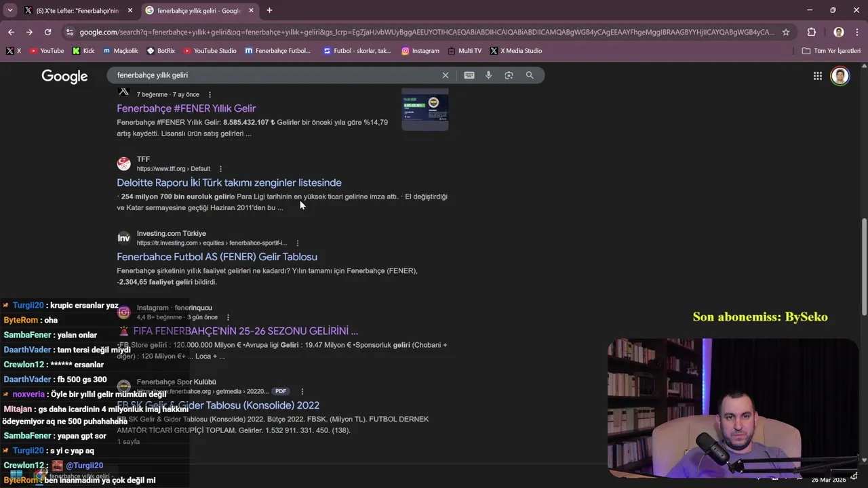The width and height of the screenshot is (868, 488).
Task: Open options for the Instagram fenerinqucu result
Action: point(228,317)
